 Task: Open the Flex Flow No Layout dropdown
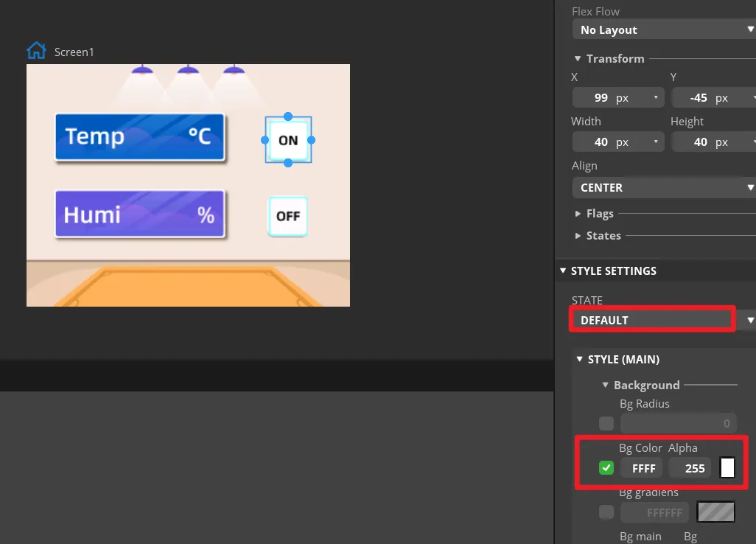pos(663,29)
